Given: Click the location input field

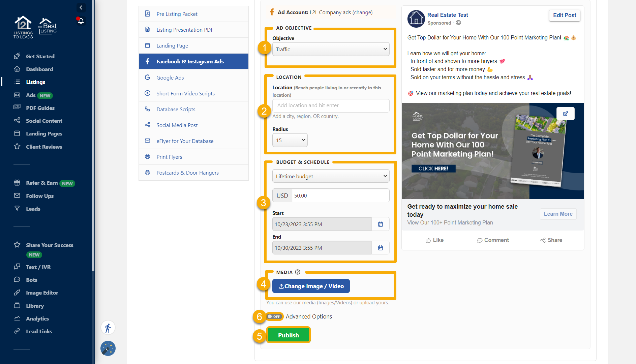Looking at the screenshot, I should point(330,105).
